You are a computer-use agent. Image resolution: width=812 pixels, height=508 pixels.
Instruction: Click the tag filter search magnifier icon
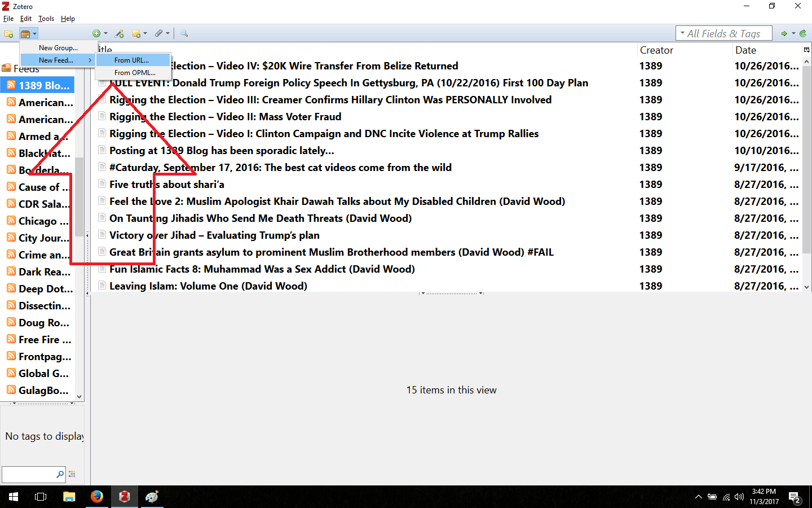point(60,475)
